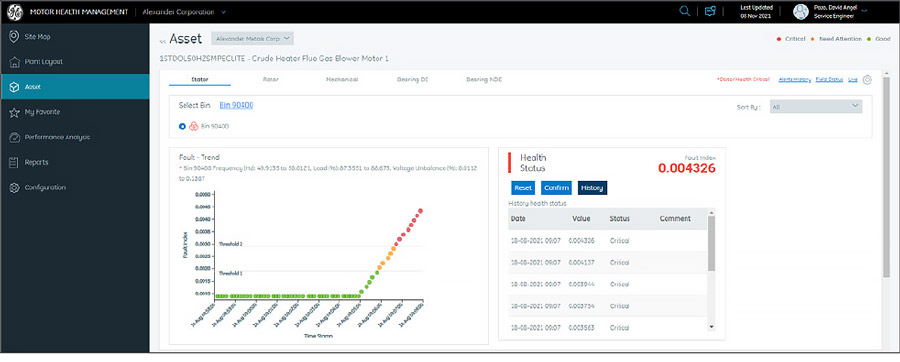900x362 pixels.
Task: Click the history row with value 0.003563
Action: pyautogui.click(x=608, y=327)
